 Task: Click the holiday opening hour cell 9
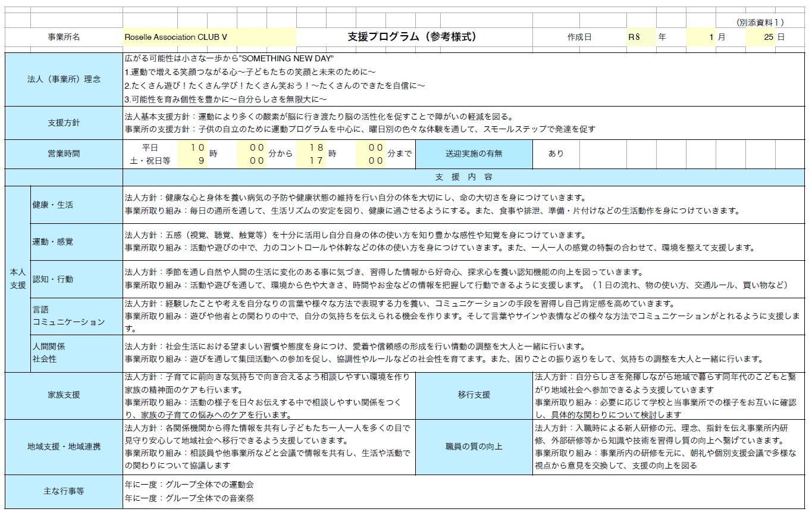point(195,160)
